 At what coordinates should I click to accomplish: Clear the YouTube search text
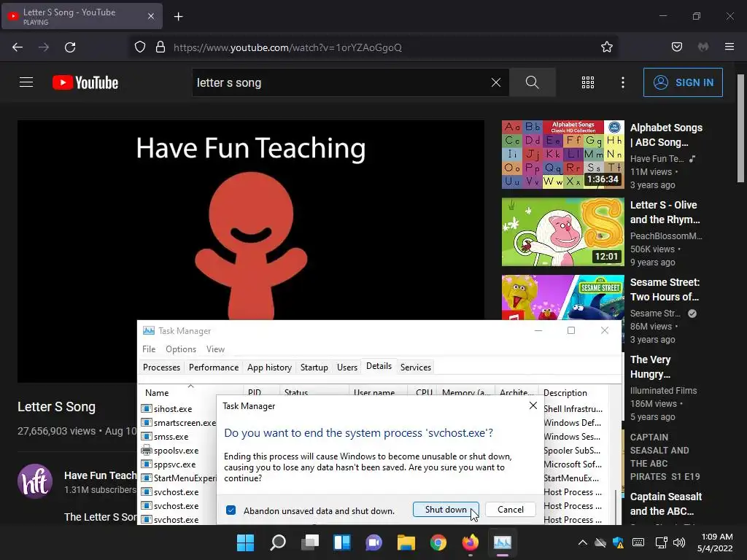pyautogui.click(x=496, y=82)
